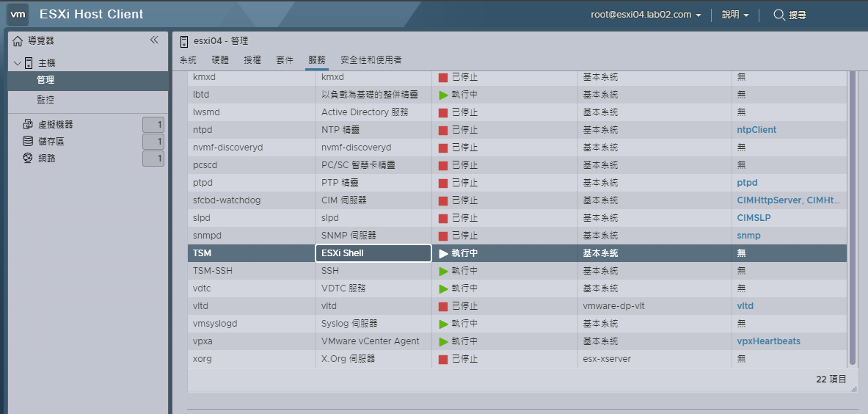The image size is (868, 414).
Task: Click the red stopped icon for xorg
Action: (x=443, y=359)
